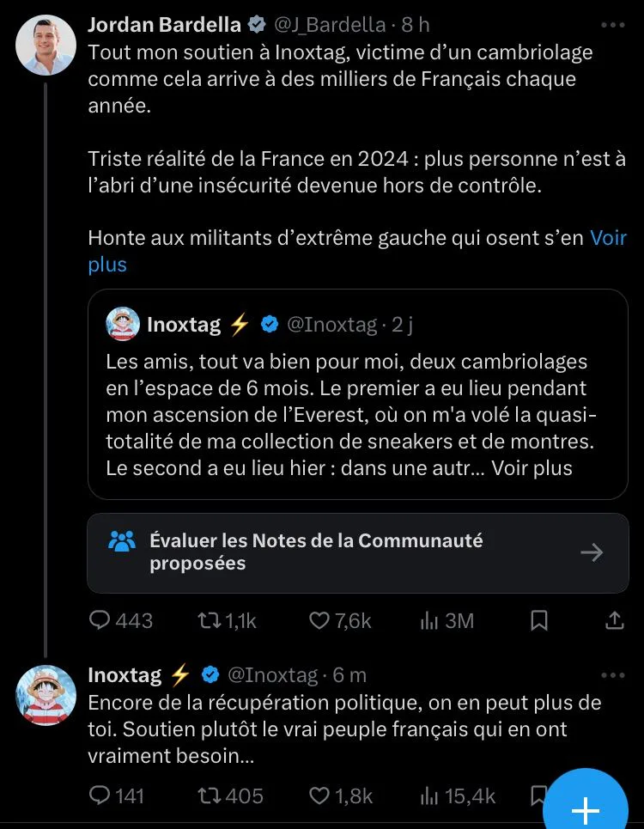The image size is (644, 829).
Task: Open Jordan Bardella's profile picture
Action: 46,45
